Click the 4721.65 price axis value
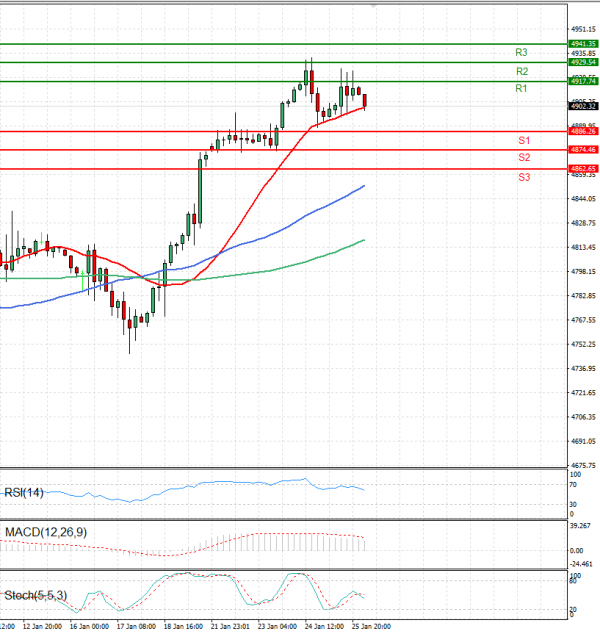 click(x=583, y=393)
